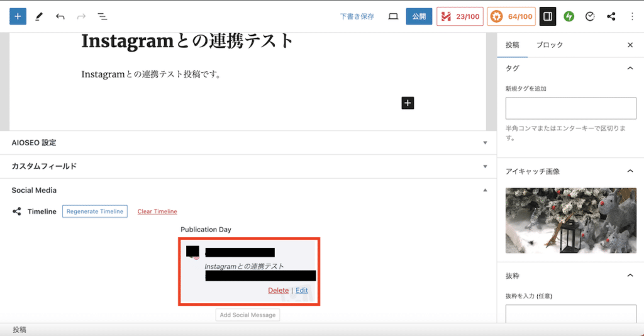Click the black add block plus button
644x336 pixels.
pyautogui.click(x=408, y=103)
